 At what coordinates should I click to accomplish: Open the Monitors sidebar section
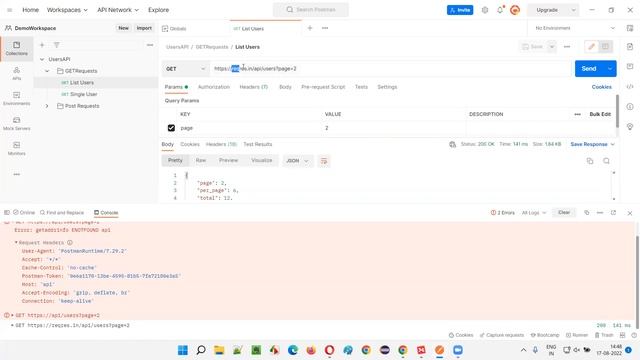(x=16, y=148)
